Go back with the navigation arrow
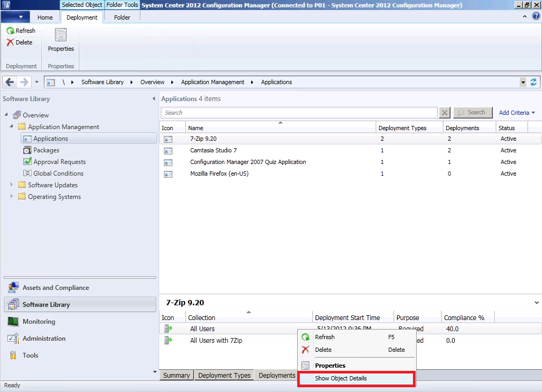The height and width of the screenshot is (392, 542). point(10,83)
